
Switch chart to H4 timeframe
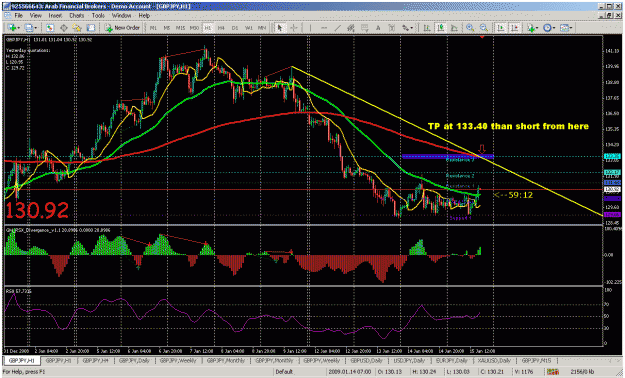pos(221,28)
